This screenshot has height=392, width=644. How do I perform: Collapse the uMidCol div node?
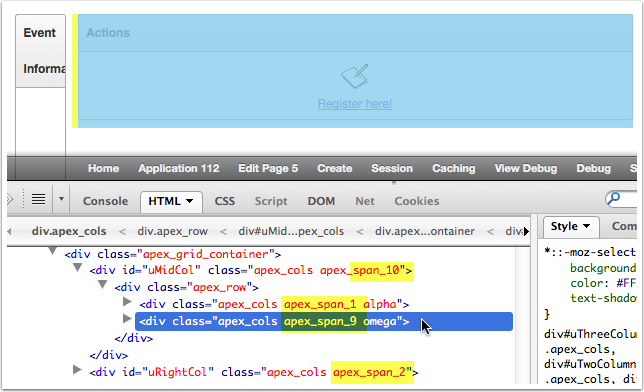tap(78, 268)
